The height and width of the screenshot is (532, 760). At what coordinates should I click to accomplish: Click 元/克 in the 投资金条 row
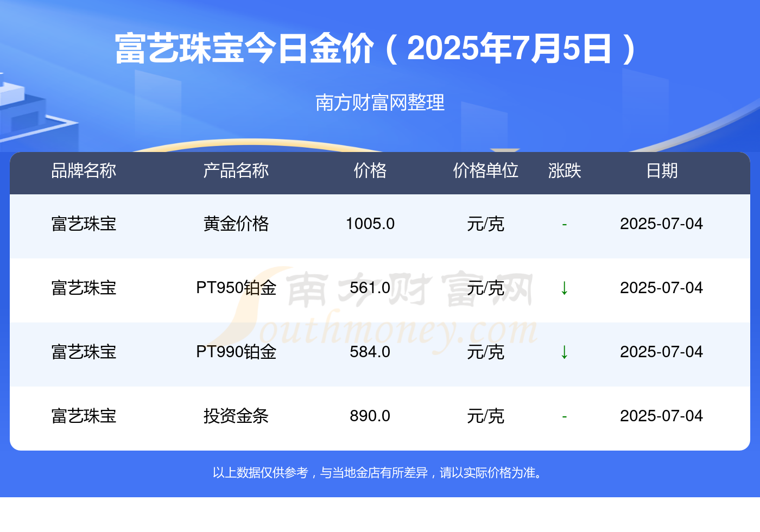tap(486, 416)
